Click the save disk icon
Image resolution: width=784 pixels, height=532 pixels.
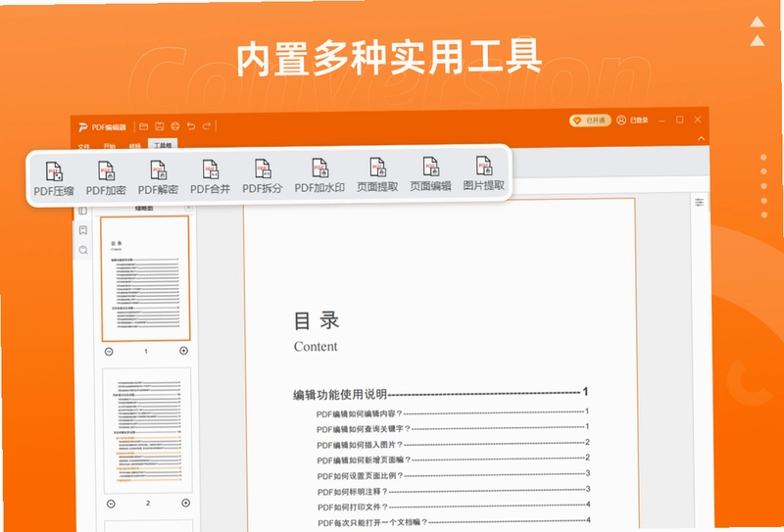pos(159,126)
